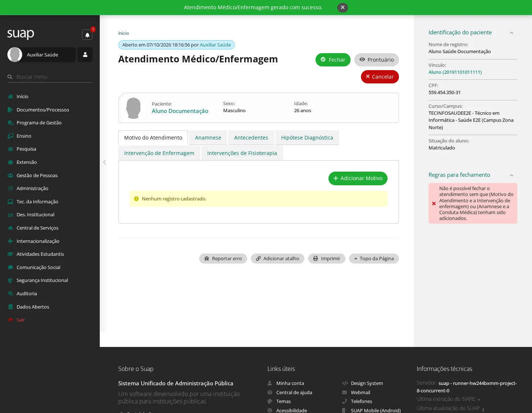The height and width of the screenshot is (413, 532).
Task: Open the Intervenção de Enfermagem tab
Action: pos(159,153)
